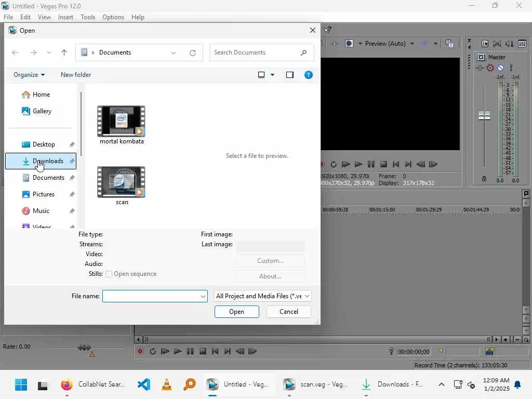This screenshot has width=532, height=399.
Task: Click the New folder button
Action: [x=76, y=75]
